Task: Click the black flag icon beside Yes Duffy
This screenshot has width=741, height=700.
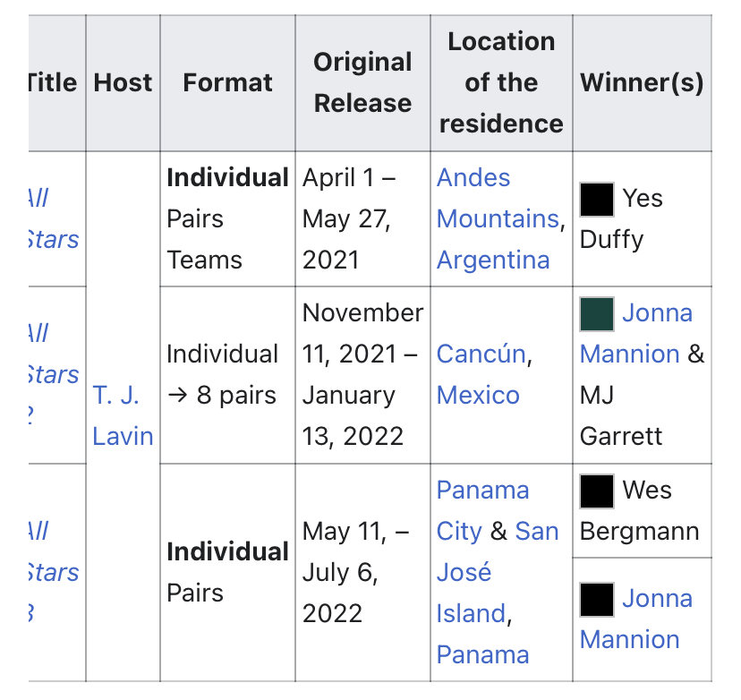Action: [x=597, y=199]
